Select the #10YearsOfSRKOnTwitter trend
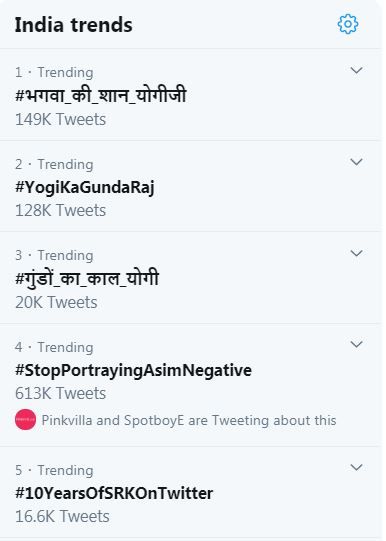 point(114,493)
